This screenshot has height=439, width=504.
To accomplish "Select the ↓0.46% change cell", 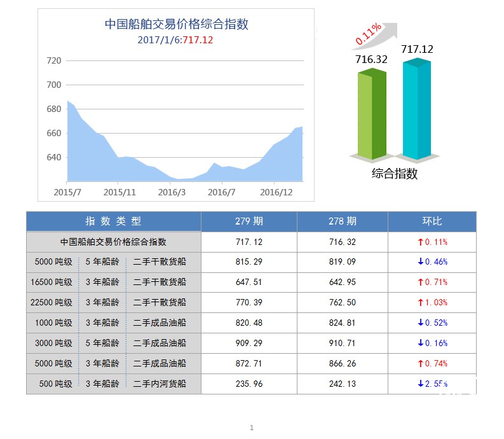I will pos(432,261).
